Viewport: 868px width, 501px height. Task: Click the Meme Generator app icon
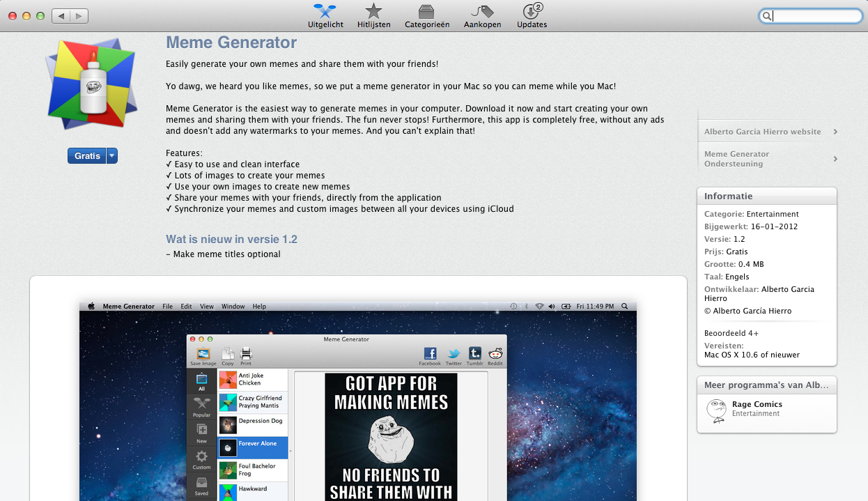(x=91, y=84)
